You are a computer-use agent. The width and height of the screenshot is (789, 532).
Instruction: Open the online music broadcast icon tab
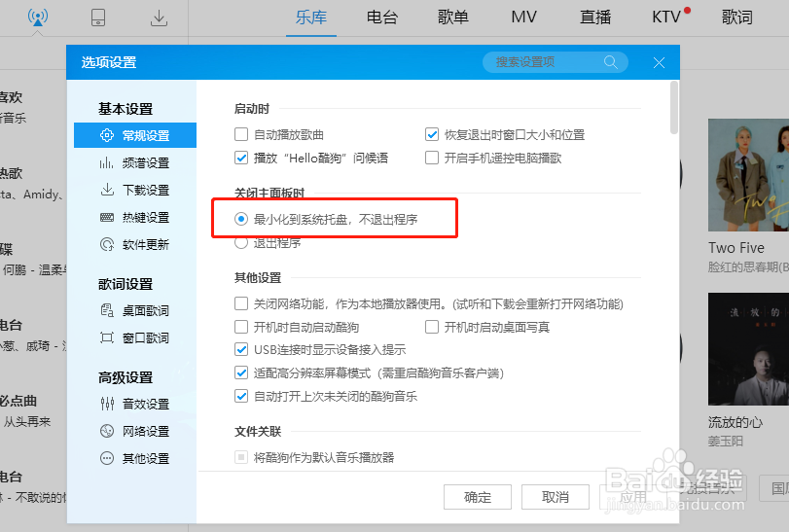click(x=38, y=18)
